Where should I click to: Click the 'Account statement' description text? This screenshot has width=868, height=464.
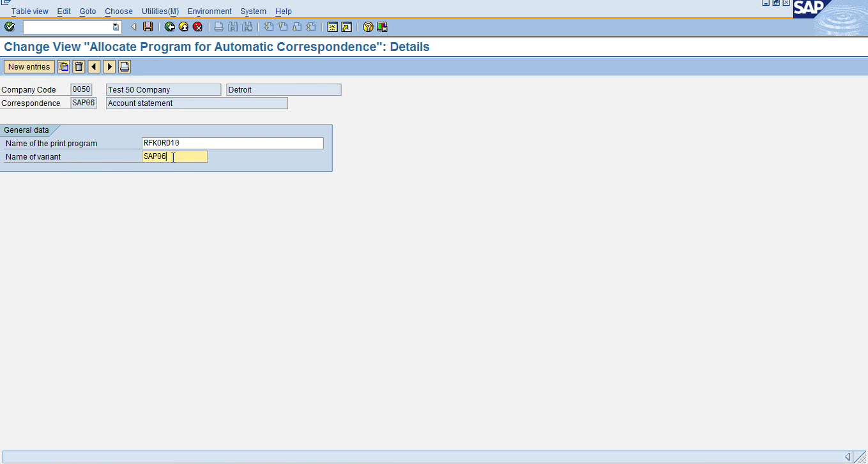tap(141, 103)
